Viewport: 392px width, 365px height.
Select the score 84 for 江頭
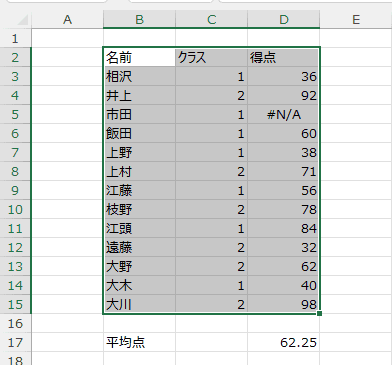[284, 228]
